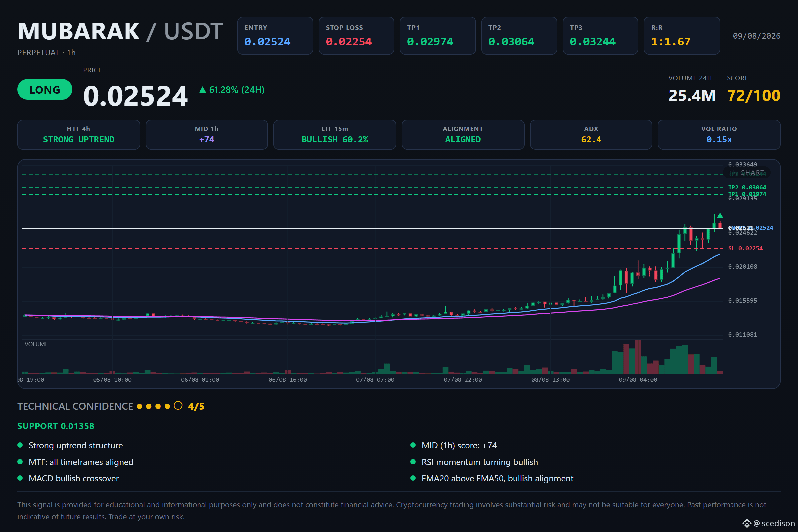
Task: Click the 0.015595 price axis label
Action: coord(742,301)
